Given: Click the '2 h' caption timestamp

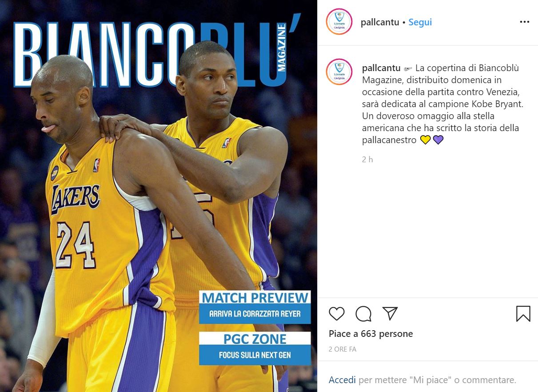Looking at the screenshot, I should (367, 160).
